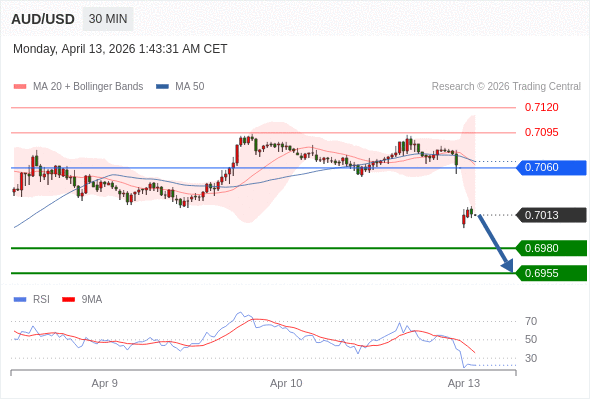590x400 pixels.
Task: Click the 0.6955 green support tag
Action: [x=551, y=273]
